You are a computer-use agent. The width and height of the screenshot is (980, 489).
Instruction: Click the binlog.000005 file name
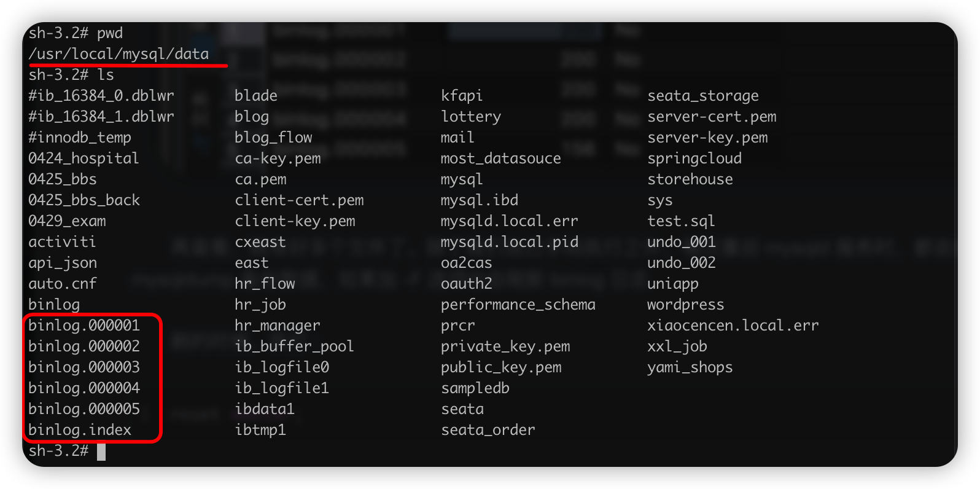[x=84, y=409]
